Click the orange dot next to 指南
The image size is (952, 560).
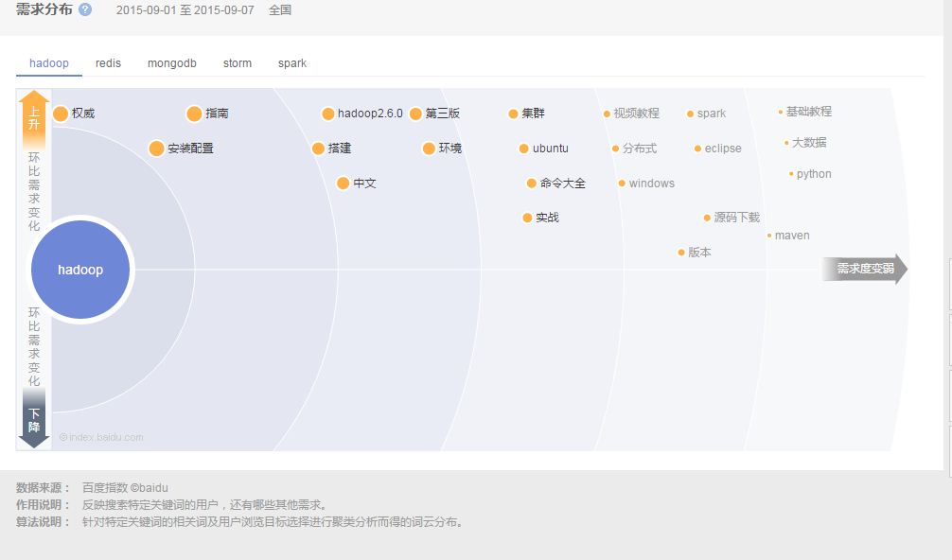(194, 114)
